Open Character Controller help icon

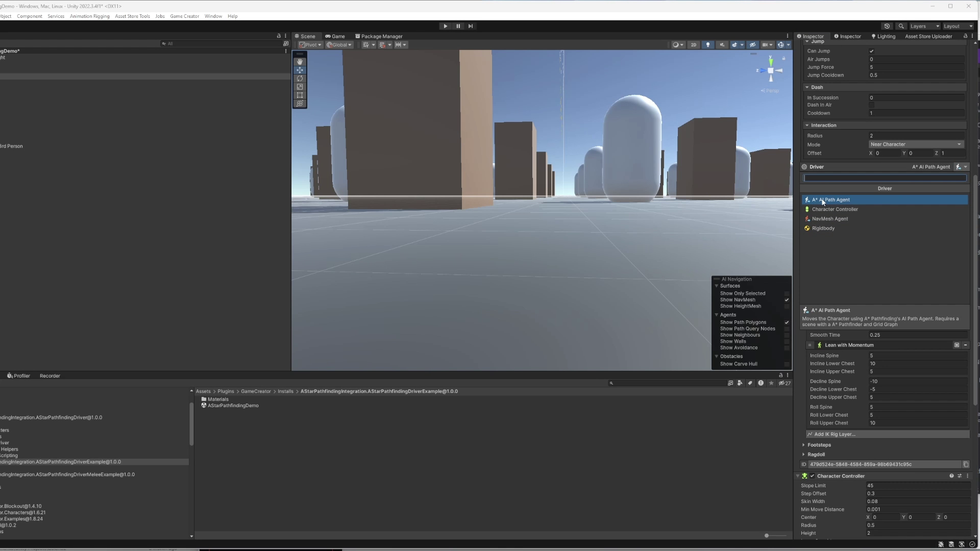951,476
